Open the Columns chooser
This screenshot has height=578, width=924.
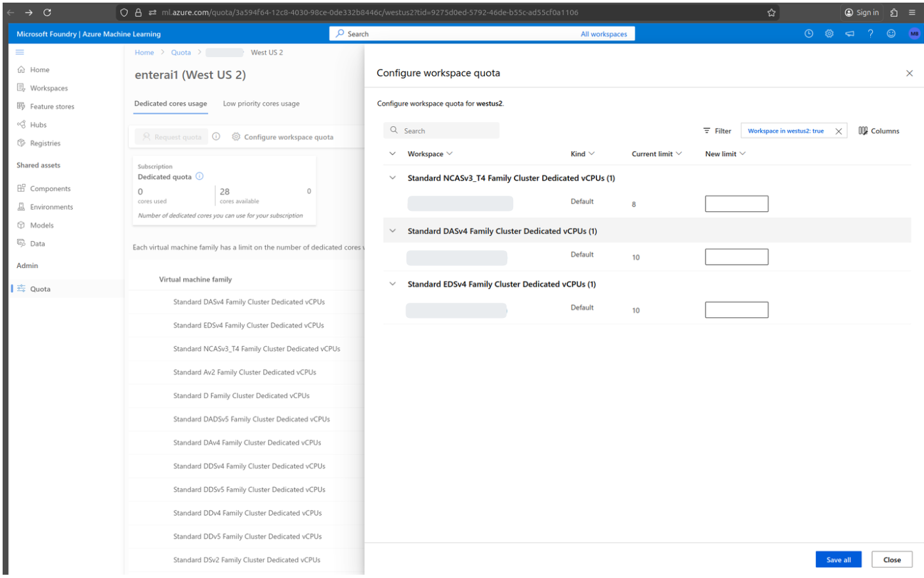(879, 131)
